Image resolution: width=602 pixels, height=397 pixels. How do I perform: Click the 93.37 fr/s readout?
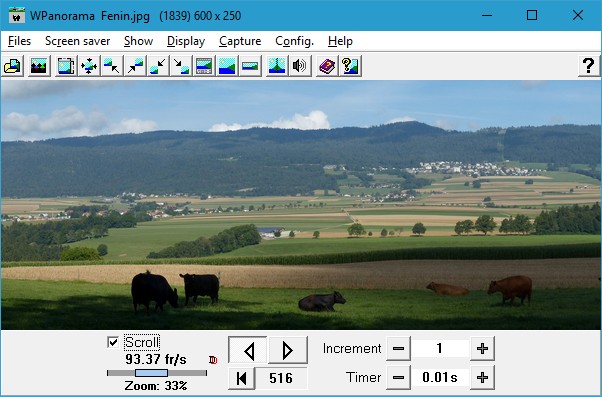click(x=156, y=359)
